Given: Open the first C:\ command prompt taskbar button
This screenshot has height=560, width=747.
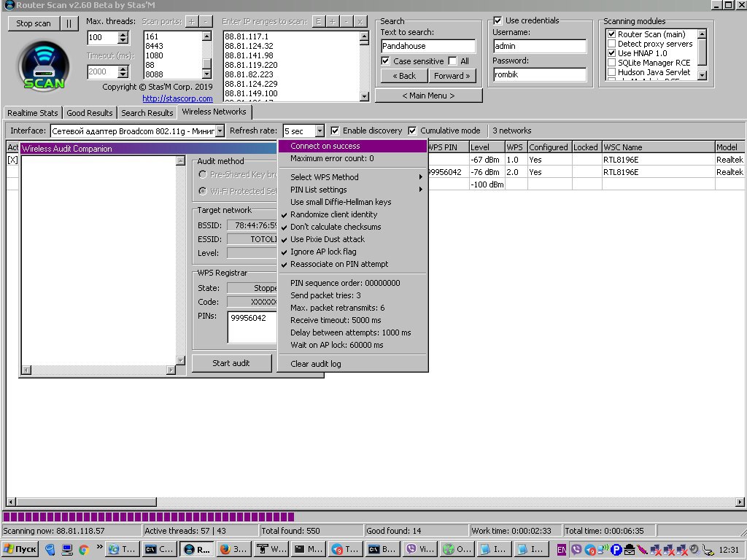Looking at the screenshot, I should (x=160, y=549).
